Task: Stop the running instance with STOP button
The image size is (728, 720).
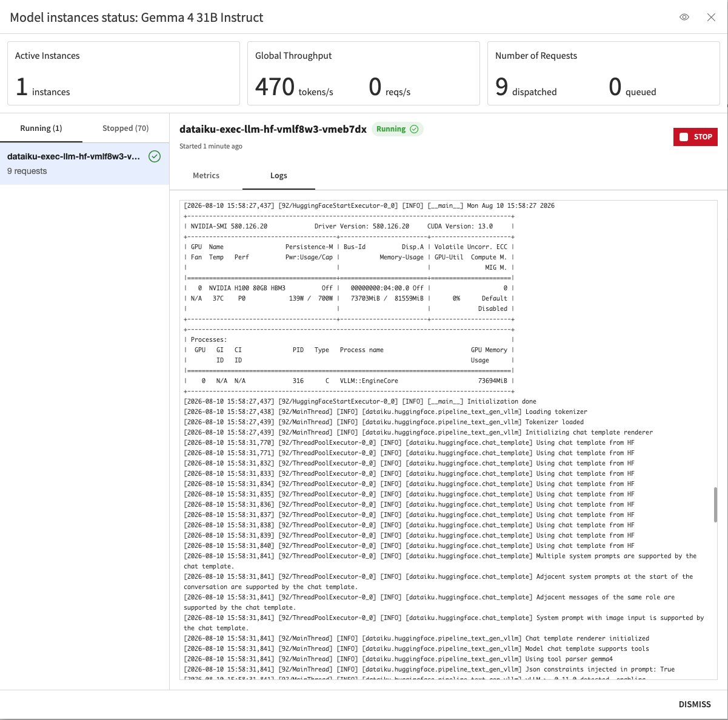Action: pyautogui.click(x=695, y=137)
